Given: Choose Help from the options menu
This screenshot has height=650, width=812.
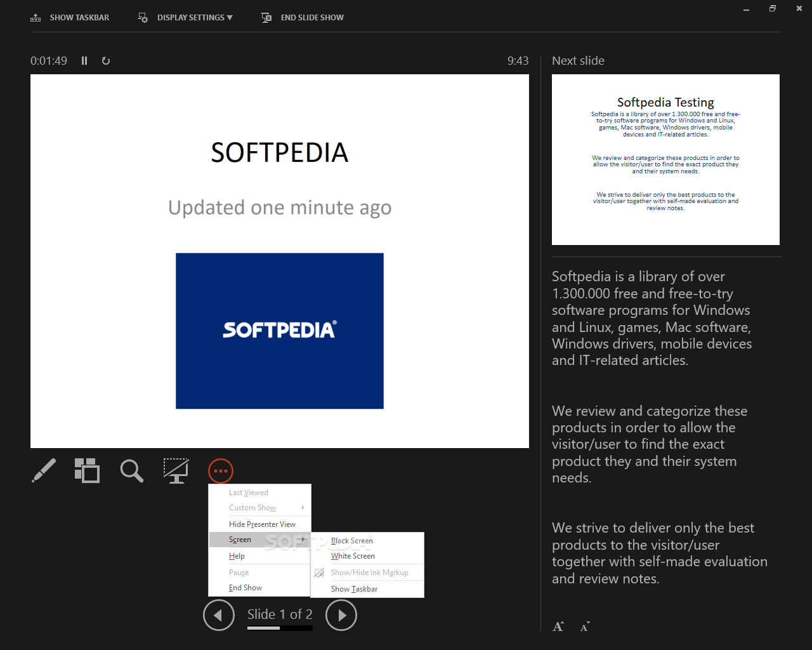Looking at the screenshot, I should point(259,556).
